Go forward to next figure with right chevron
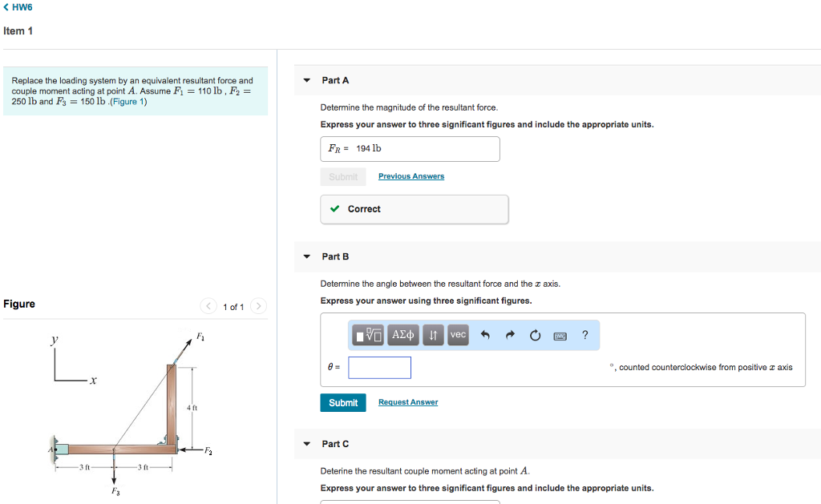The image size is (821, 504). tap(258, 306)
